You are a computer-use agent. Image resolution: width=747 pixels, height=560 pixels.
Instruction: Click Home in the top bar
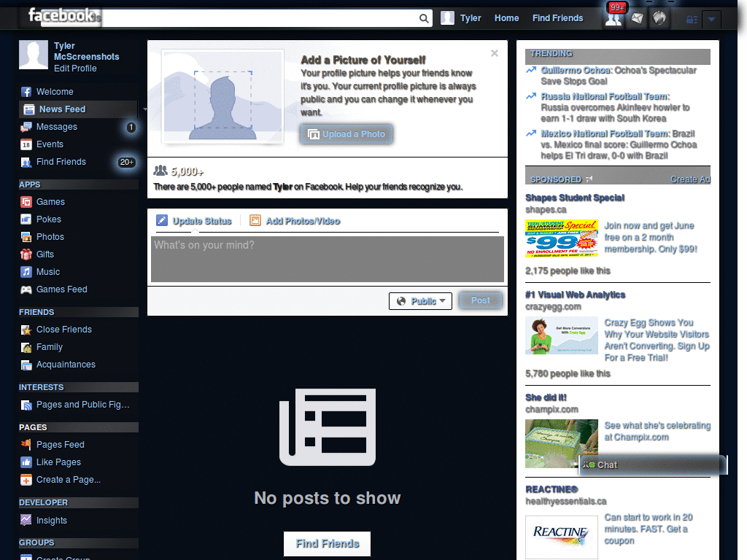point(506,18)
